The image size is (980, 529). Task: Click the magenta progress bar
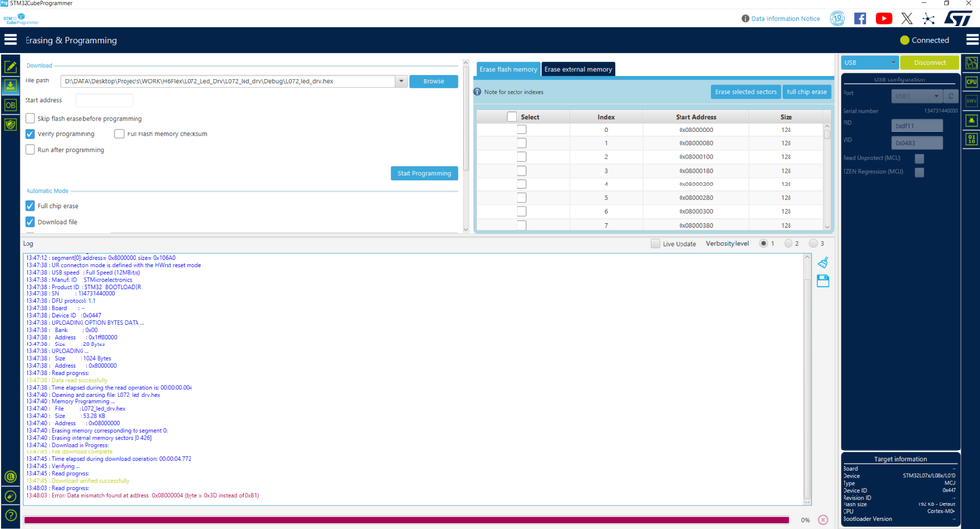tap(407, 519)
